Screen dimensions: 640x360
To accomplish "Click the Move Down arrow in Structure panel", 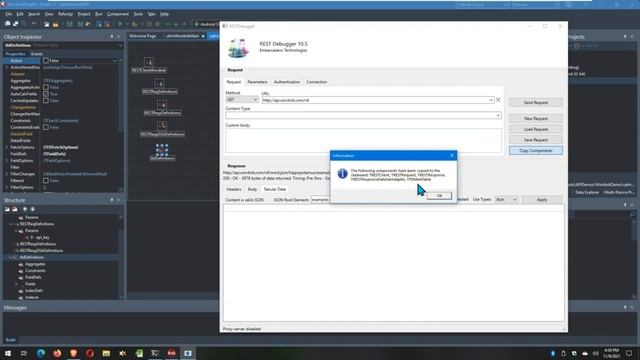I will [x=32, y=209].
